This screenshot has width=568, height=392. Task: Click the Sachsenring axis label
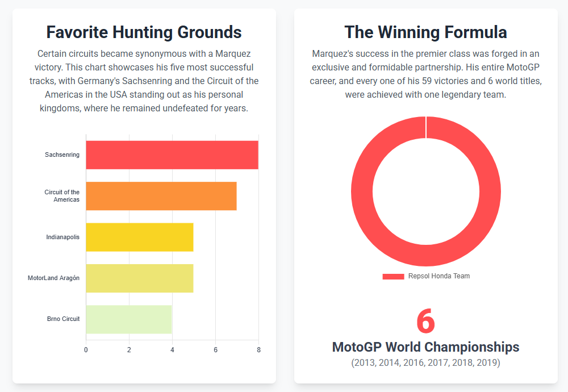point(62,155)
